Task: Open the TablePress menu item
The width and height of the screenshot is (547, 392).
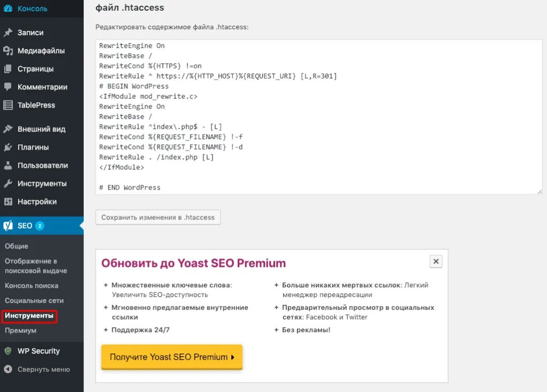Action: (x=36, y=105)
